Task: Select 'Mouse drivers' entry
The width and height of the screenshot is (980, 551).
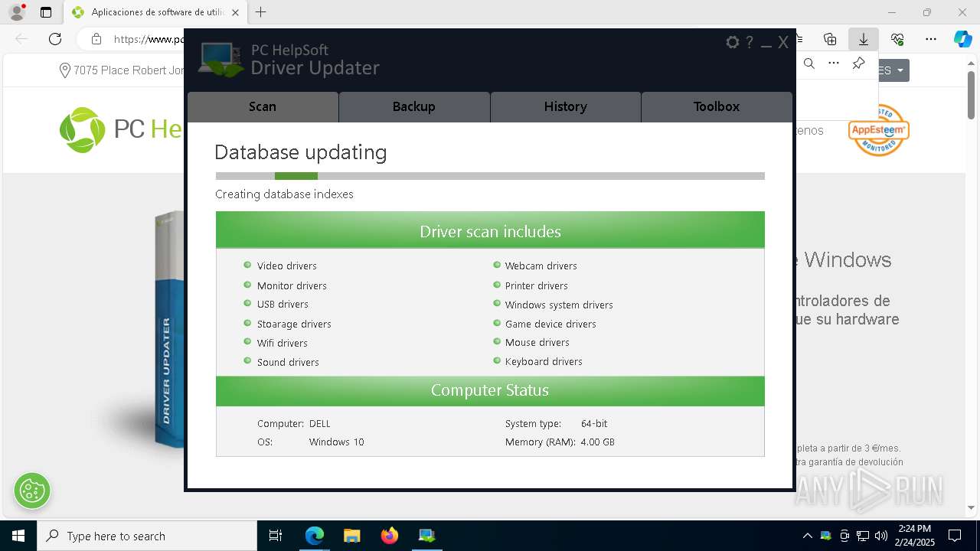Action: (x=537, y=342)
